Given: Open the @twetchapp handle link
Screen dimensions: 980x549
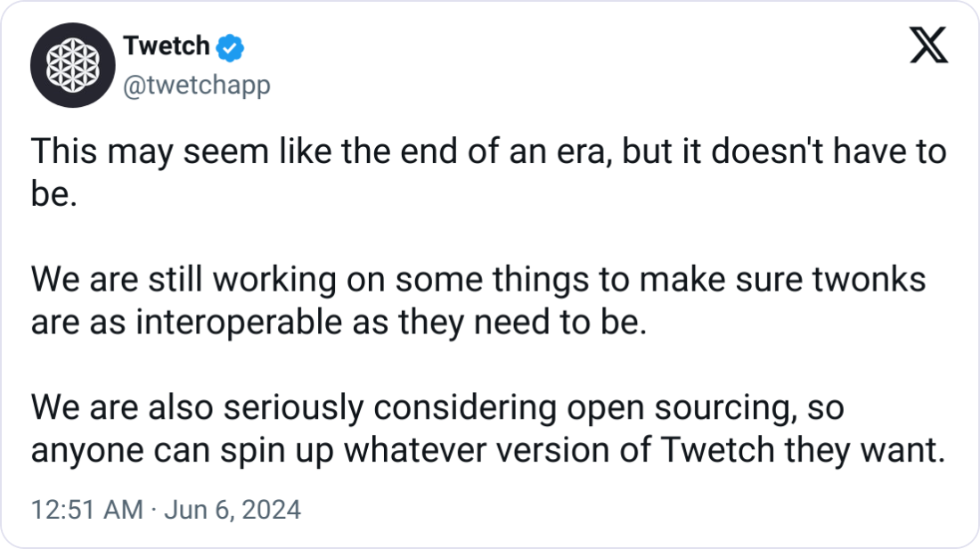Looking at the screenshot, I should [x=197, y=85].
